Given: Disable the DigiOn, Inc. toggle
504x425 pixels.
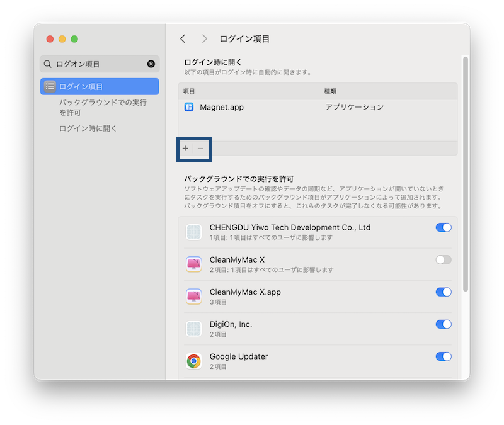Looking at the screenshot, I should (444, 324).
